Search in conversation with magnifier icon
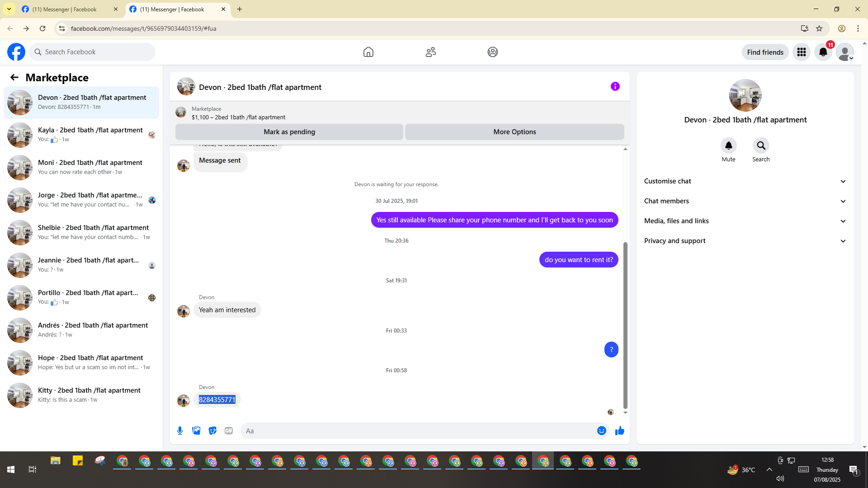This screenshot has height=488, width=868. point(761,145)
